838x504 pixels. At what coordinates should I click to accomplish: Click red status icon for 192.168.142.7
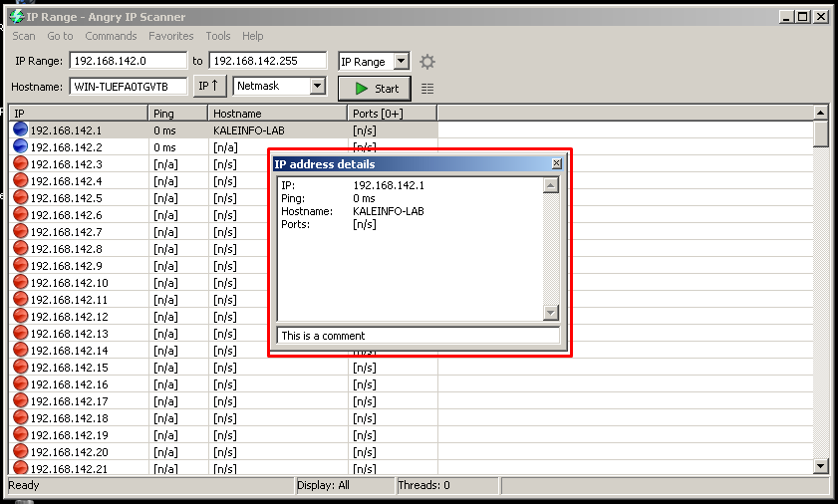pyautogui.click(x=20, y=231)
